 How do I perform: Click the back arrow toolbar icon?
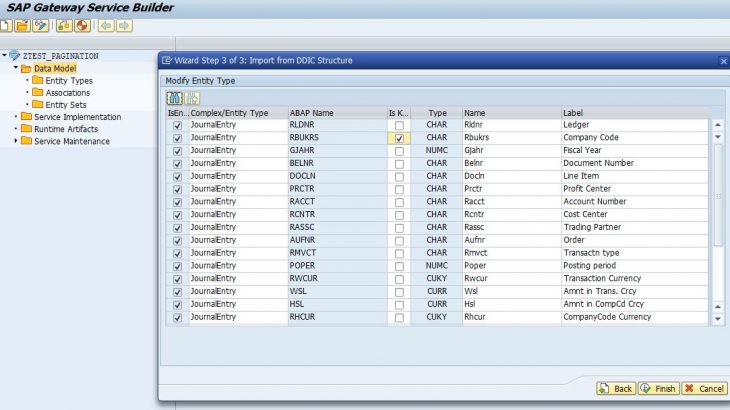click(106, 26)
